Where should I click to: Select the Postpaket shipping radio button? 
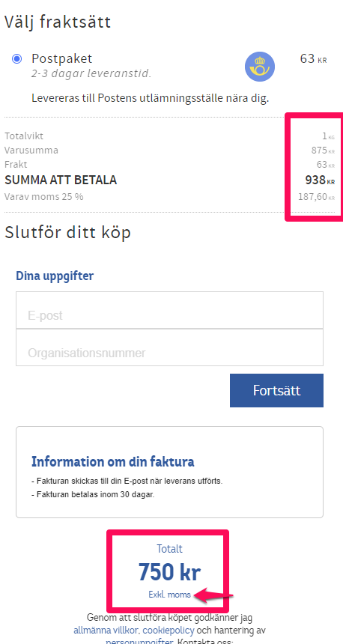click(x=16, y=59)
